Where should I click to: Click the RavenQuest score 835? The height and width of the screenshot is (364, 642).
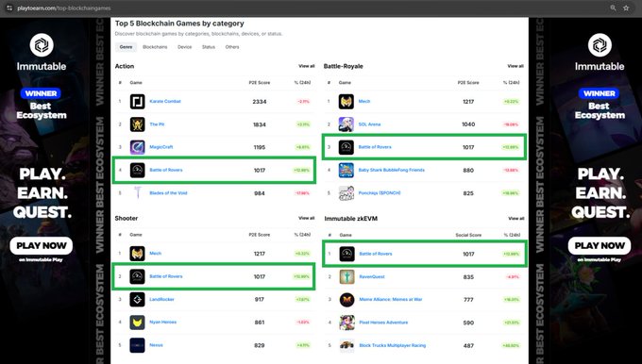468,277
